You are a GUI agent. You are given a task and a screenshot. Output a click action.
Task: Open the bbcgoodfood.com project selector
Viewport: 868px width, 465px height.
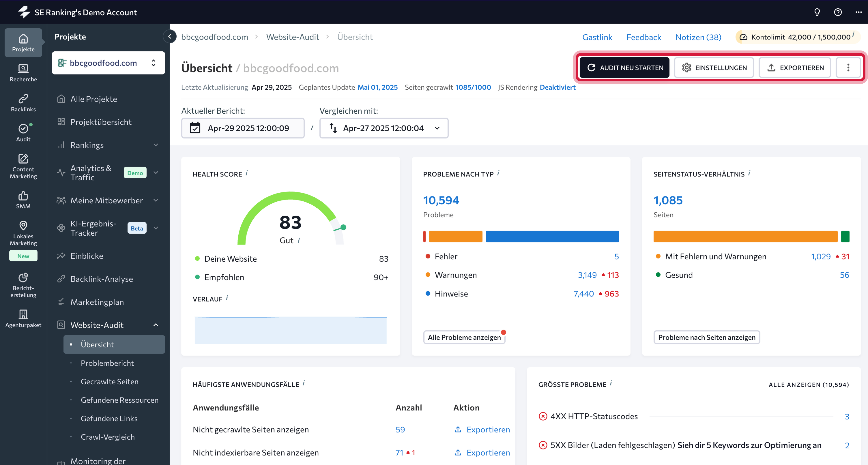point(108,63)
